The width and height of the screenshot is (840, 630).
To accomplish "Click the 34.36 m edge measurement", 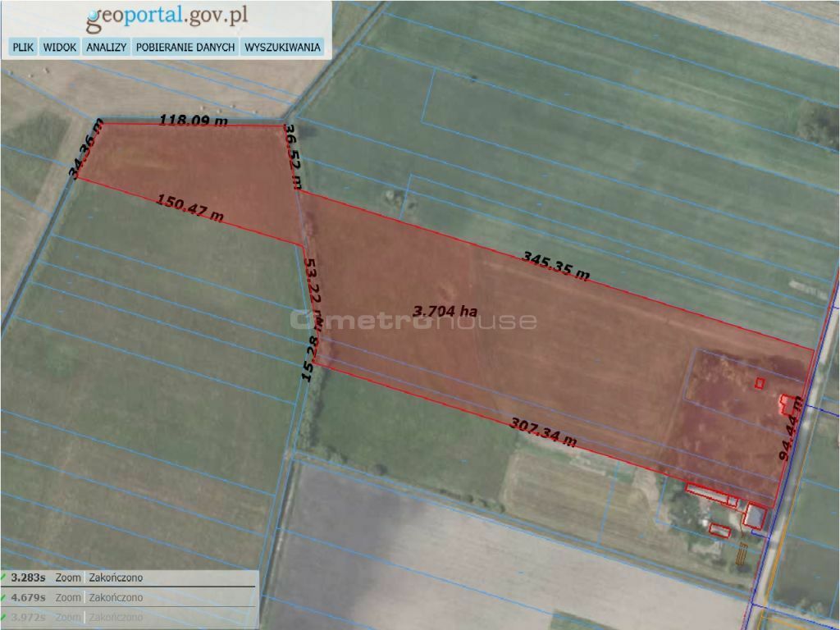I will pyautogui.click(x=86, y=149).
